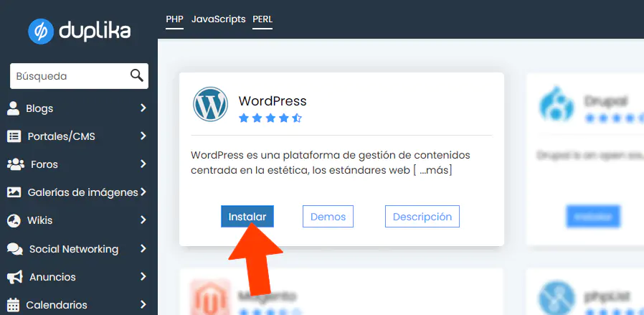Open the WordPress Descripción button
The width and height of the screenshot is (644, 315).
click(422, 217)
